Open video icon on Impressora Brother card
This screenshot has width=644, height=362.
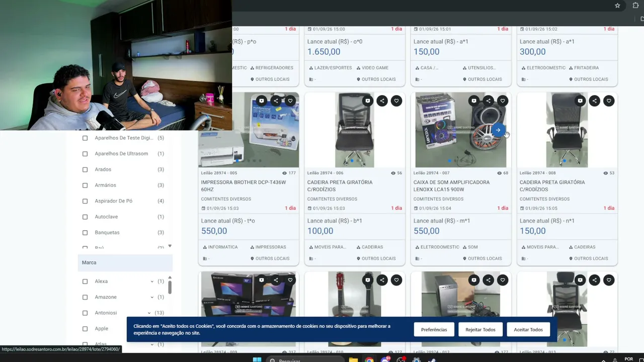point(261,101)
